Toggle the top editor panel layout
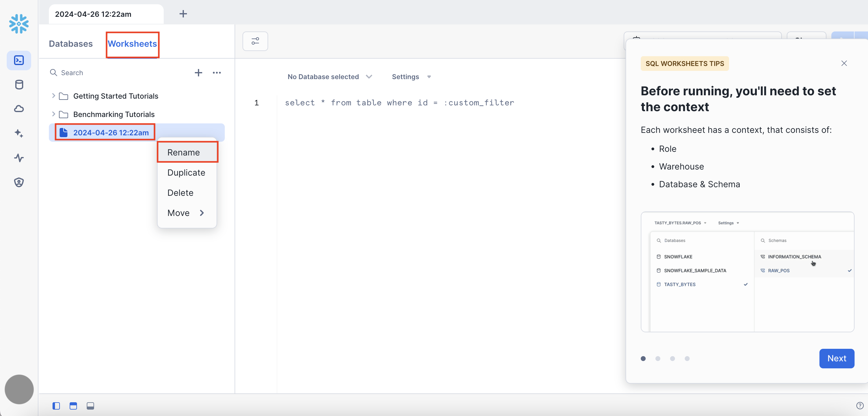Screen dimensions: 868x416 (73, 406)
